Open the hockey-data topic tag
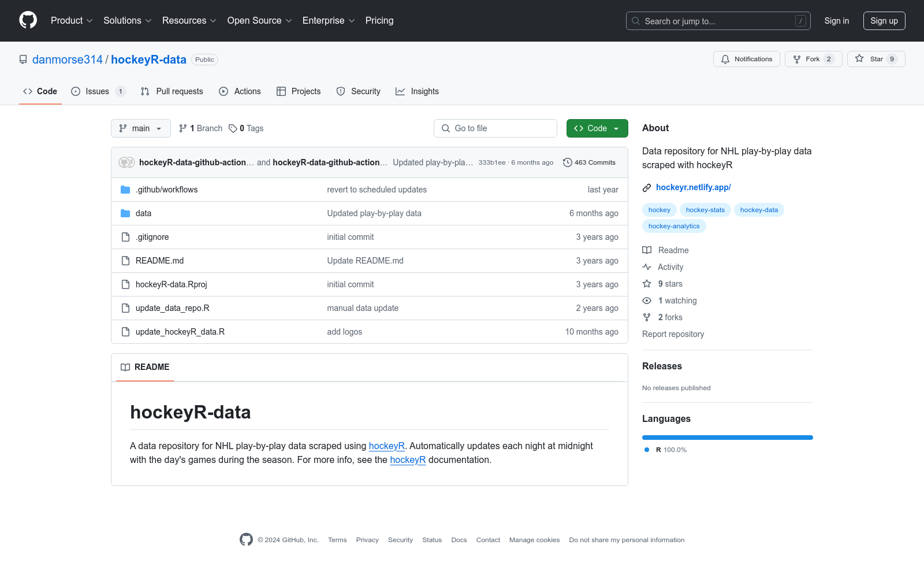The image size is (924, 578). coord(759,210)
